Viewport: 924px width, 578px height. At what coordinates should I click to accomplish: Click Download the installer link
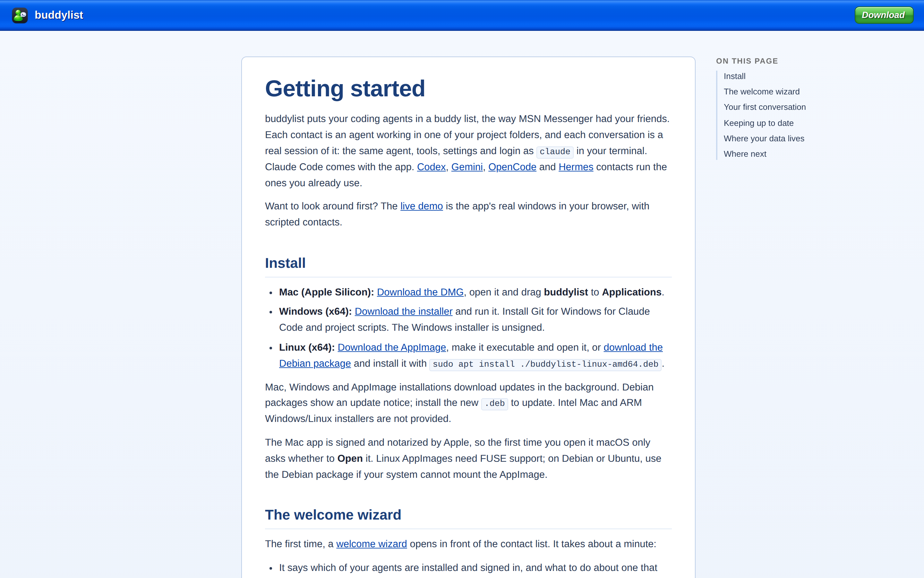coord(403,311)
